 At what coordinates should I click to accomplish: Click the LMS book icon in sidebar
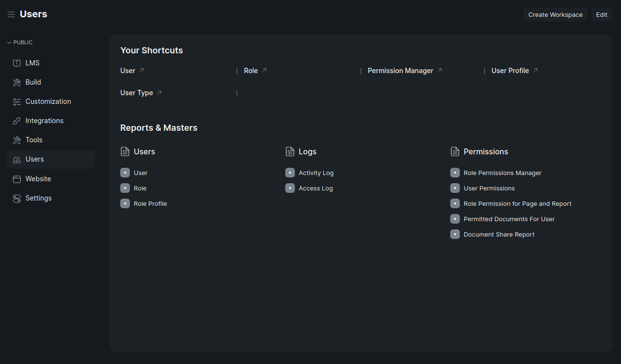tap(17, 63)
